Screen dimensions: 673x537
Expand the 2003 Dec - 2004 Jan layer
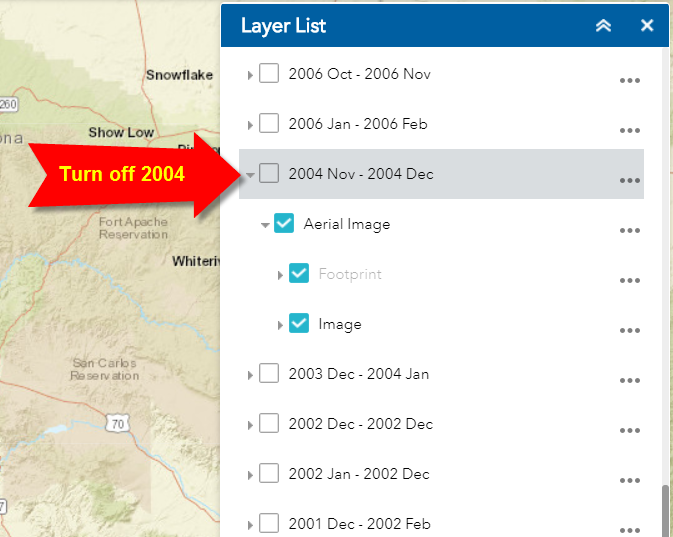[250, 375]
